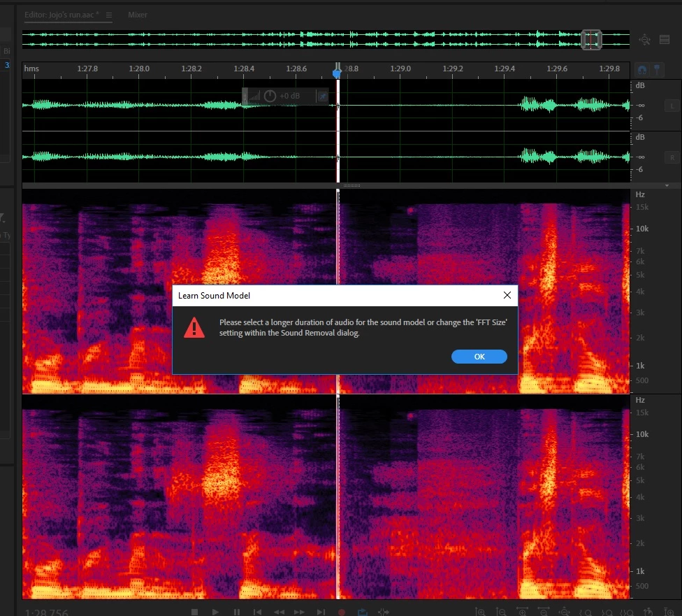Screen dimensions: 682x616
Task: Click the 10k label on upper spectral scale
Action: [642, 229]
